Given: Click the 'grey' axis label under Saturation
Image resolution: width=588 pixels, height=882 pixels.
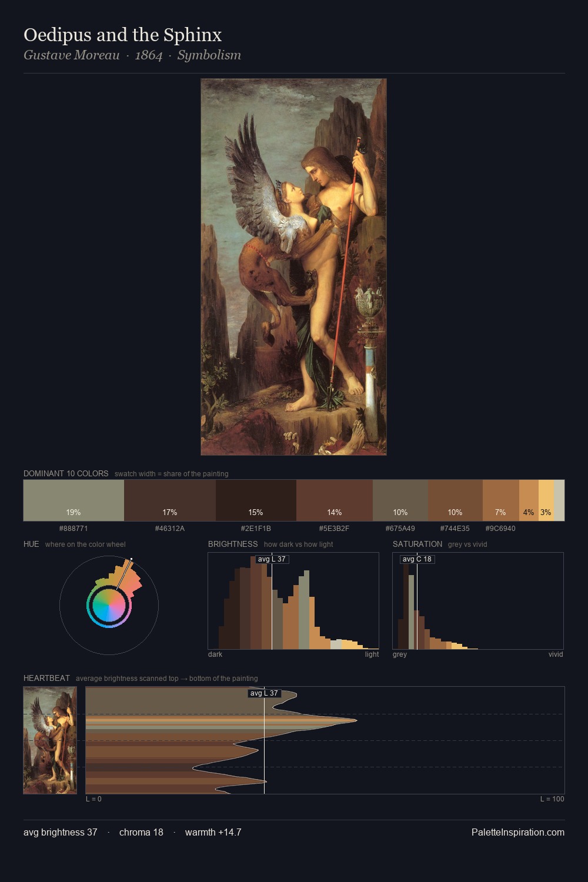Looking at the screenshot, I should tap(400, 654).
